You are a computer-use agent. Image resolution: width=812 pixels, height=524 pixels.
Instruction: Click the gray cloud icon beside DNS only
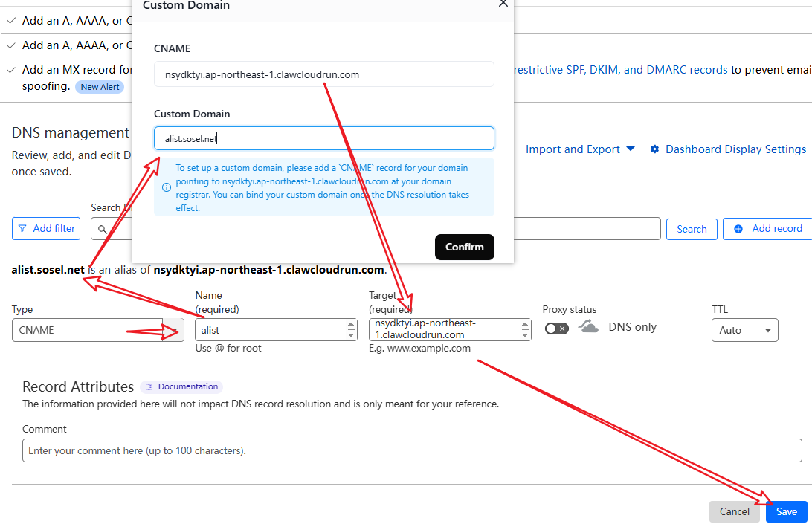point(588,327)
